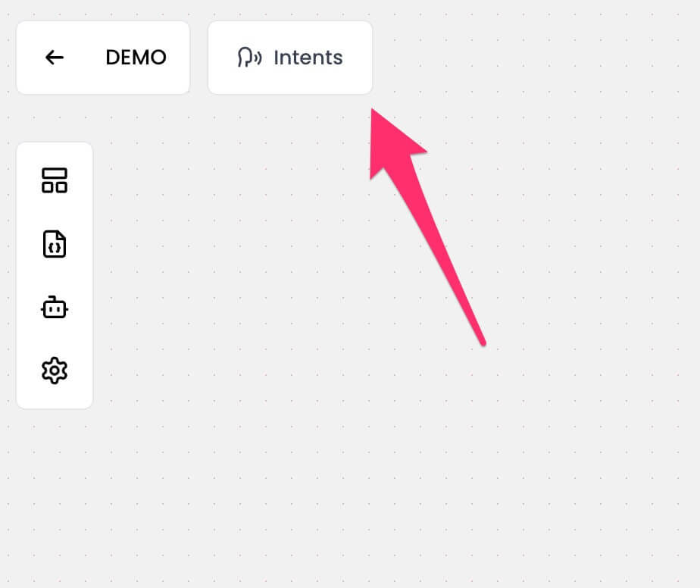Launch the chatbot tester icon
This screenshot has width=700, height=588.
point(55,308)
